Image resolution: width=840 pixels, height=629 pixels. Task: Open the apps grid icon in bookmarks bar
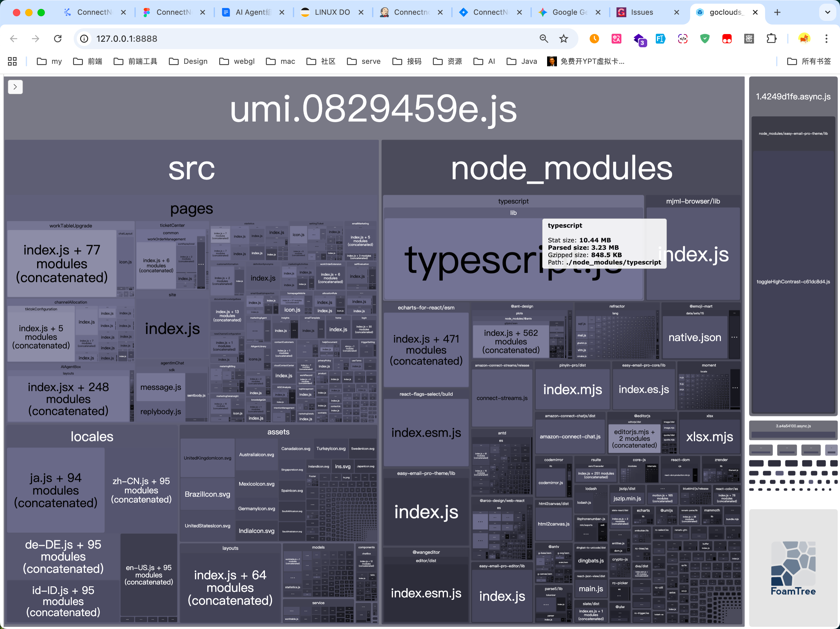coord(12,61)
